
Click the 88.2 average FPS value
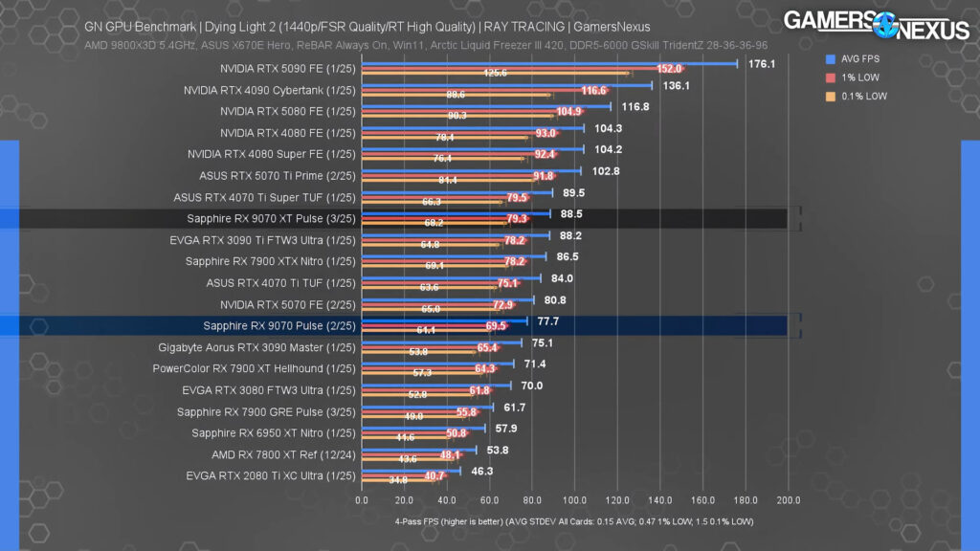coord(570,235)
